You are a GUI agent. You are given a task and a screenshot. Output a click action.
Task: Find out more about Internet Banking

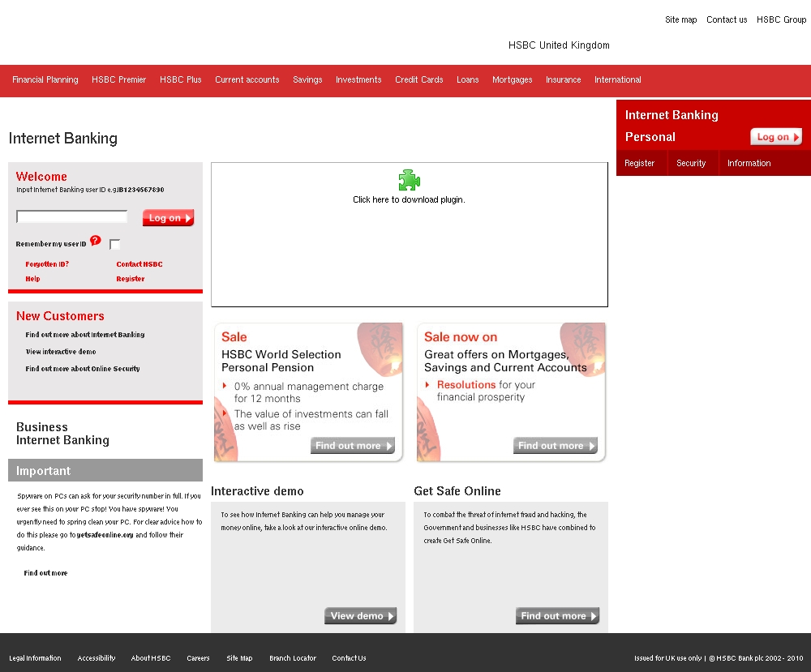pyautogui.click(x=85, y=335)
